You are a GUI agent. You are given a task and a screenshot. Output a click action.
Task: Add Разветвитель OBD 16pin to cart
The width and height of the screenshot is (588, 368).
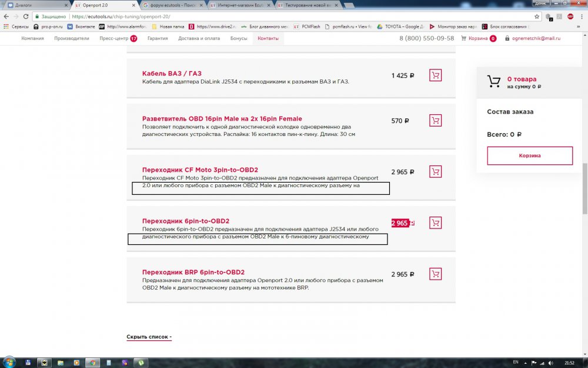point(435,121)
